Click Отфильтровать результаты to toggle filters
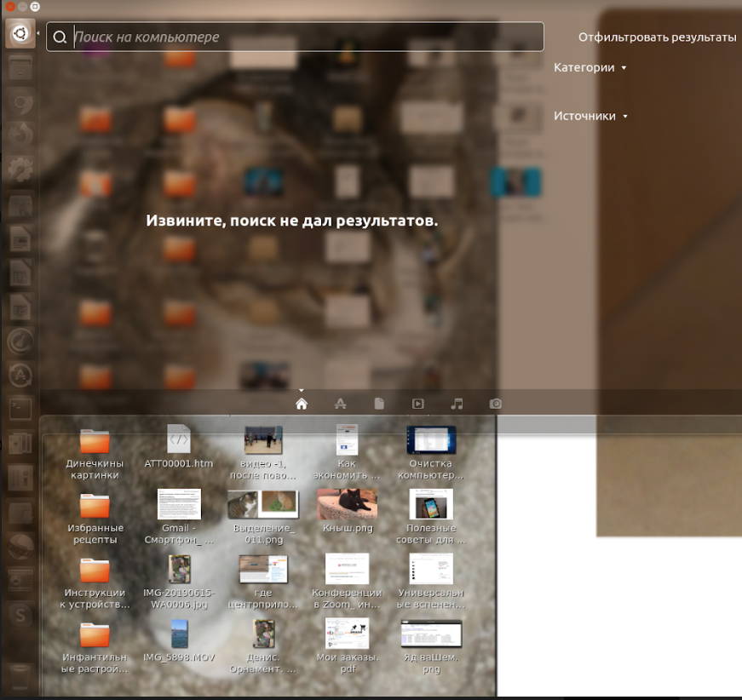Screen dimensions: 742x700 (656, 37)
